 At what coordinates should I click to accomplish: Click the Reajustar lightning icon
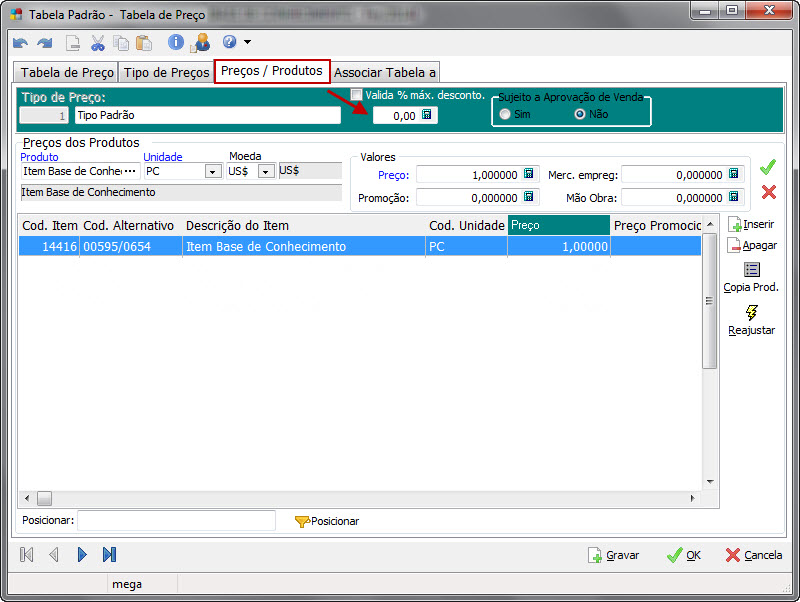(751, 313)
